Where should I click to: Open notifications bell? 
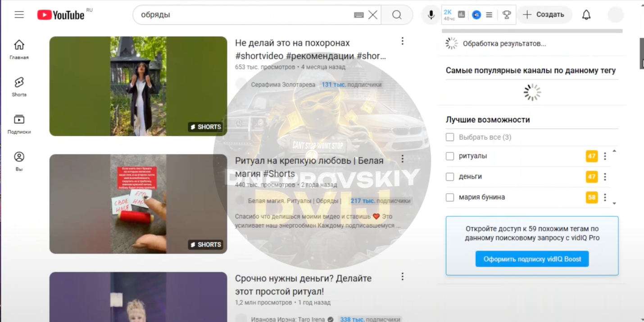(x=586, y=15)
